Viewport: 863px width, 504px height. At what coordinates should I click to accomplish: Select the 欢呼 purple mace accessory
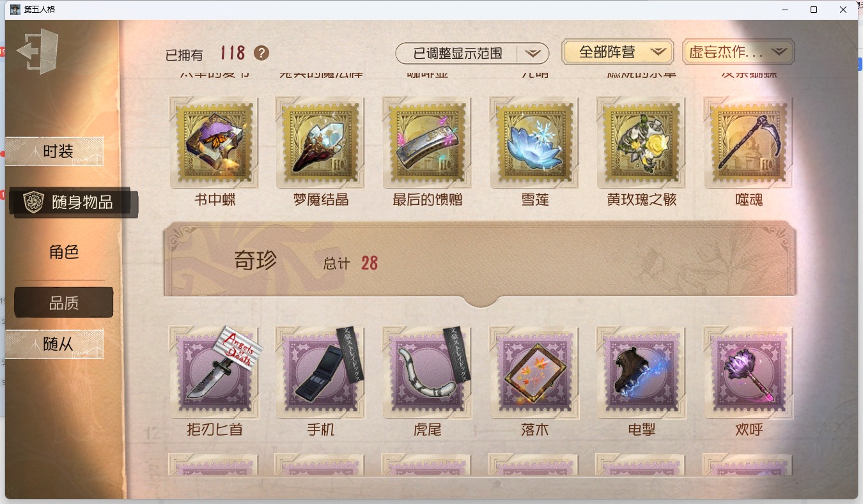[749, 372]
